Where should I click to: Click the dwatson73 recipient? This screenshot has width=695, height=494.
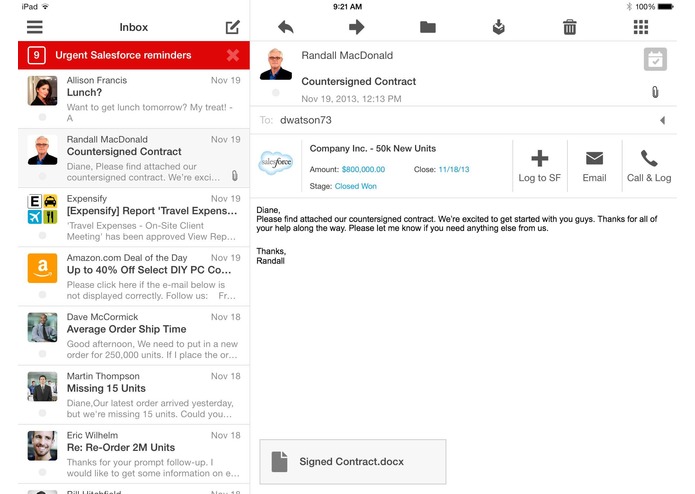pos(306,120)
